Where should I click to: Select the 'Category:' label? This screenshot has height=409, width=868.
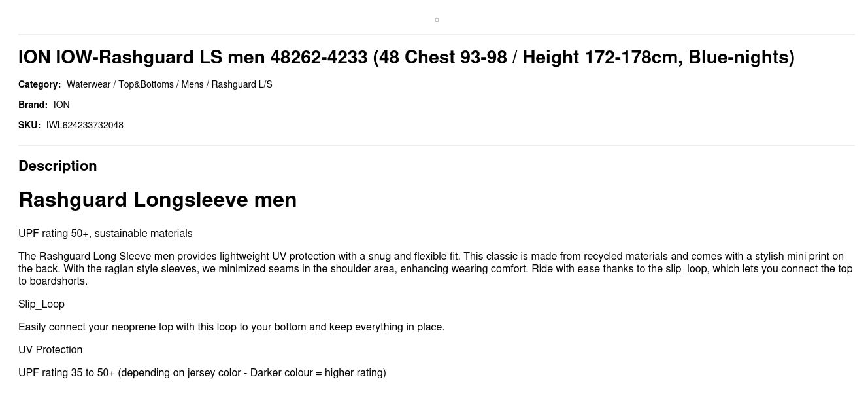39,84
